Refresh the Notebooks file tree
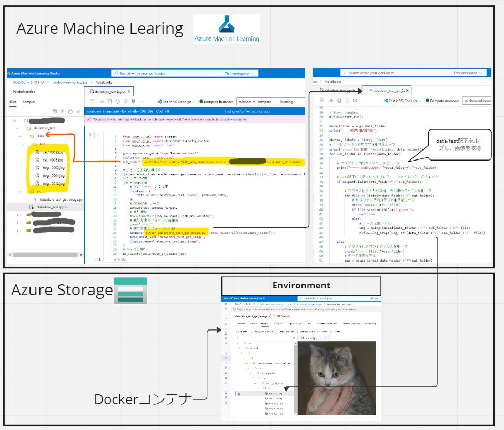504x430 pixels. [x=70, y=112]
